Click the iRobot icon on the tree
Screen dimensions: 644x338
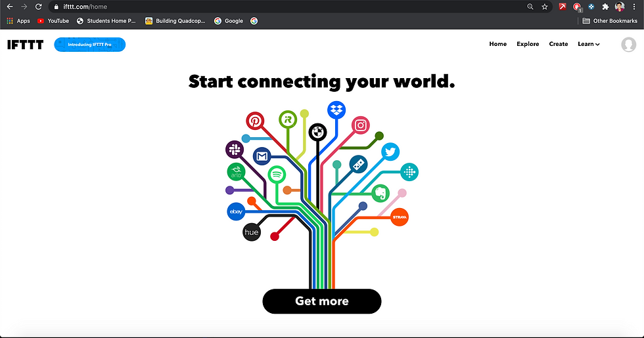[x=288, y=119]
